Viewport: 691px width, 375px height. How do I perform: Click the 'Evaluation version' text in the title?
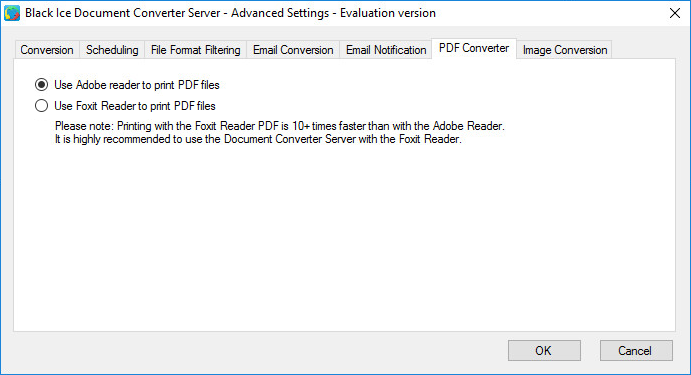388,13
